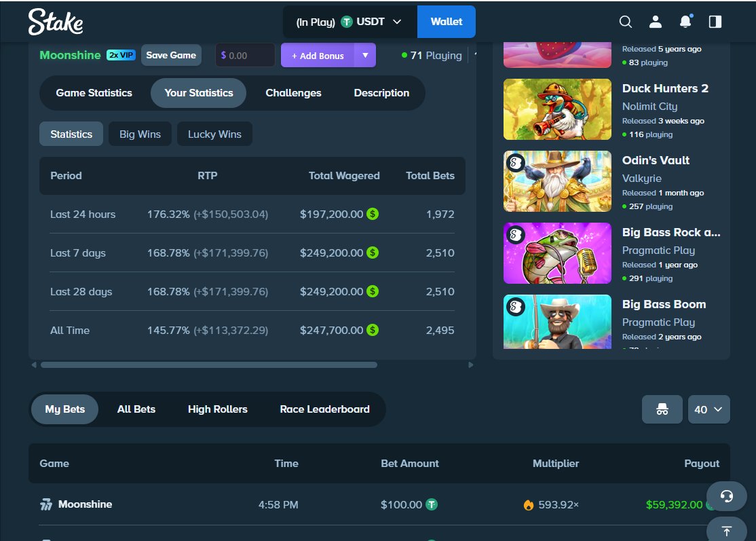The width and height of the screenshot is (756, 541).
Task: Click Nolimit City provider link
Action: coord(649,107)
